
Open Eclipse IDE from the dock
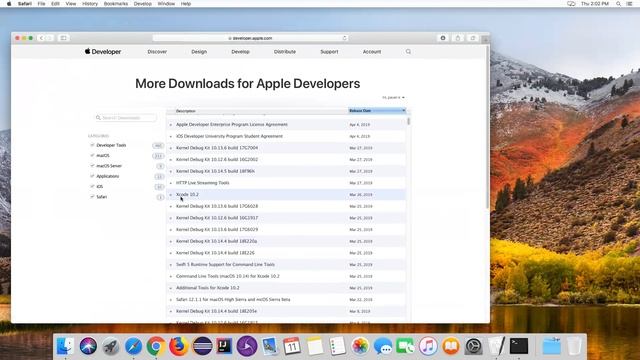[x=202, y=346]
